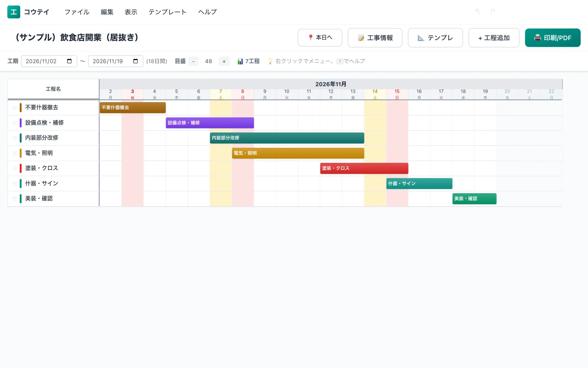Grab the drag handle for 什器・サイン row
The image size is (588, 368).
tap(15, 183)
